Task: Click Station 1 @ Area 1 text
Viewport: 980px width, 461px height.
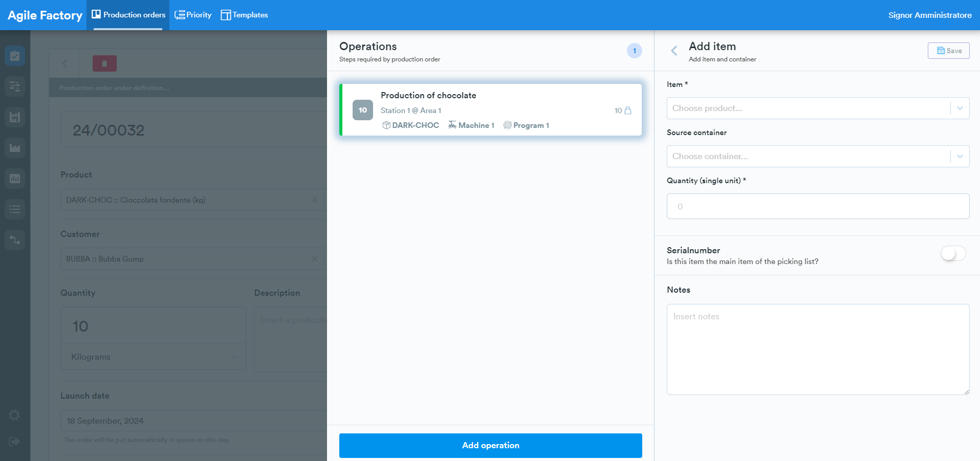Action: coord(411,111)
